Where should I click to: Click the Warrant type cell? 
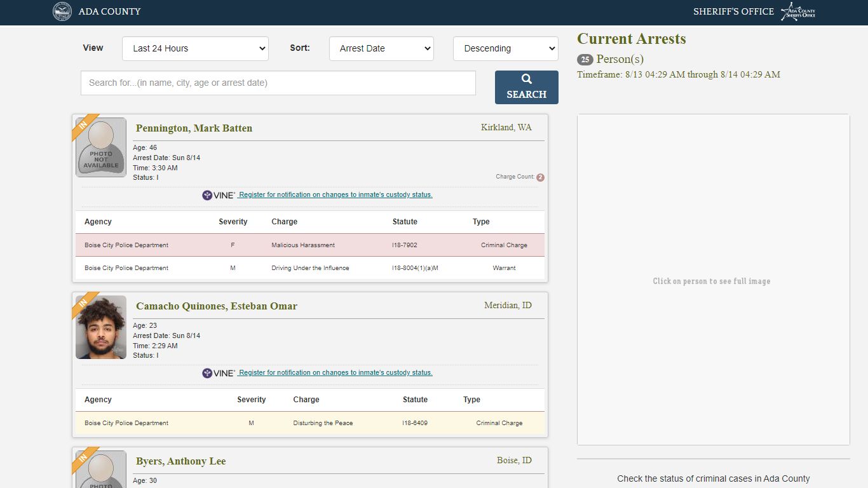504,268
